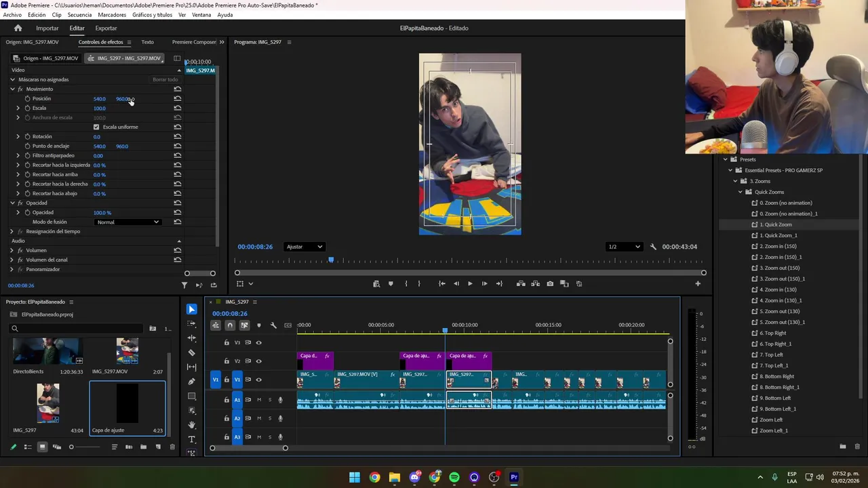Switch to Exportar workspace tab

[x=106, y=28]
